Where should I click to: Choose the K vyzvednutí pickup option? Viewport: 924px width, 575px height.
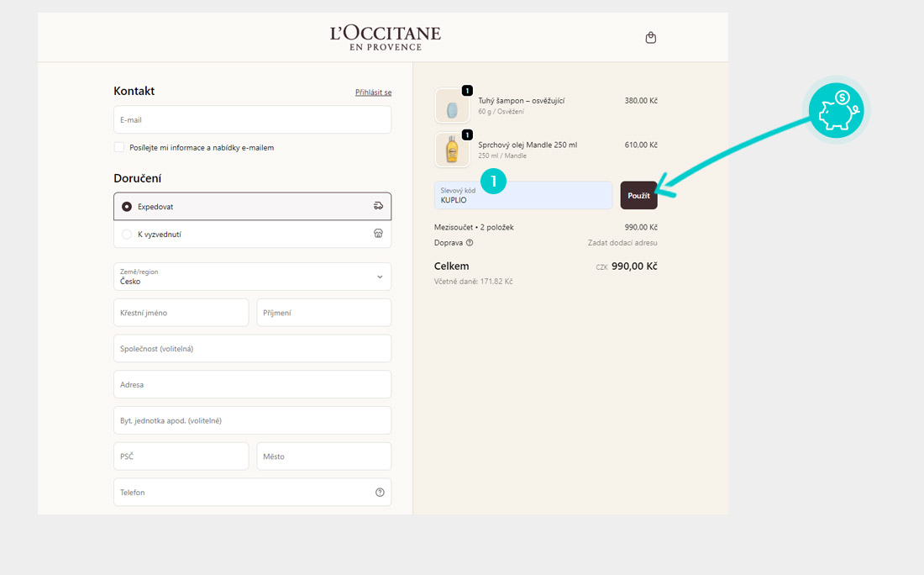click(x=127, y=235)
